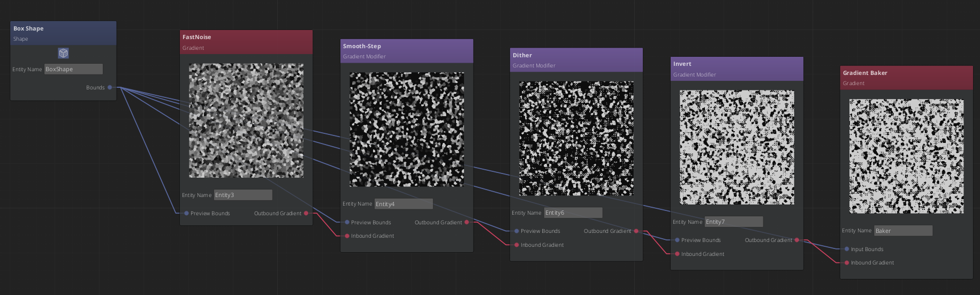Click Gradient Baker Inbound Gradient port
The height and width of the screenshot is (295, 980).
tap(847, 263)
